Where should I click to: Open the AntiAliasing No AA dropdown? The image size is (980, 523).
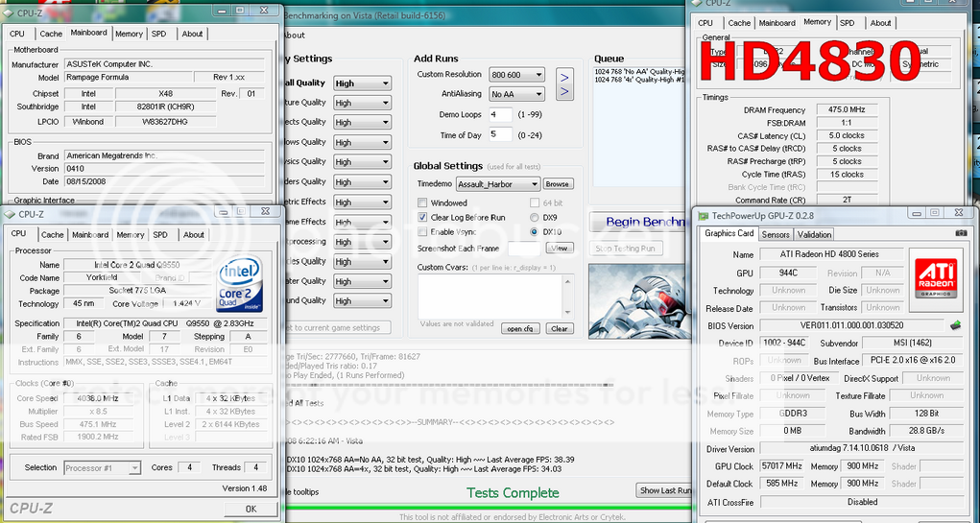516,94
